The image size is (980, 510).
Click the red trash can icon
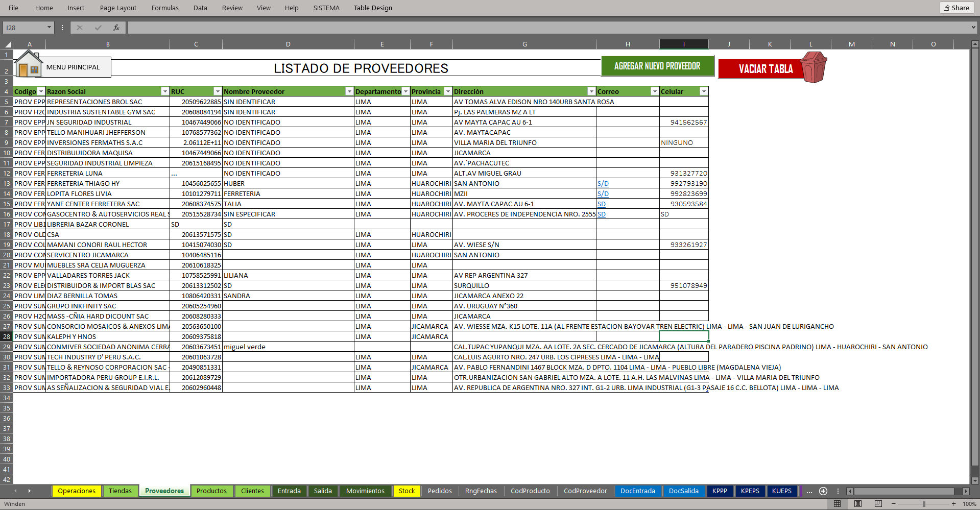coord(813,67)
